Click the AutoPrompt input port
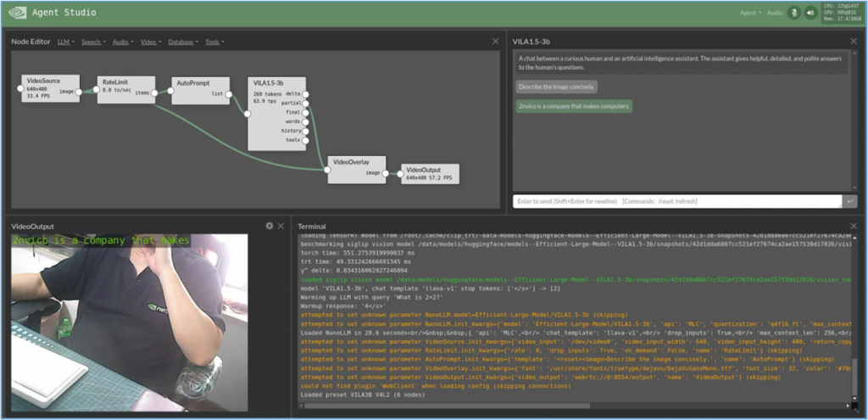Viewport: 868px width, 420px height. [x=170, y=90]
